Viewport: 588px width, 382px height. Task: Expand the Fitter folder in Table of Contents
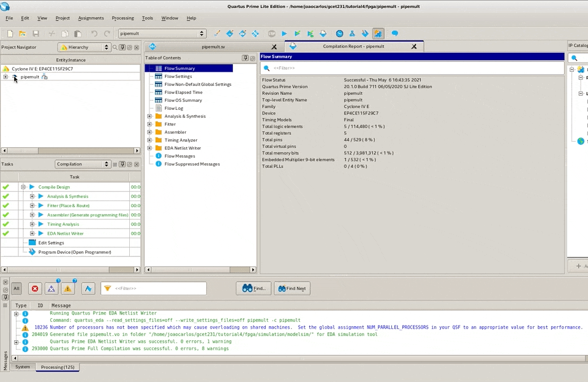[149, 124]
